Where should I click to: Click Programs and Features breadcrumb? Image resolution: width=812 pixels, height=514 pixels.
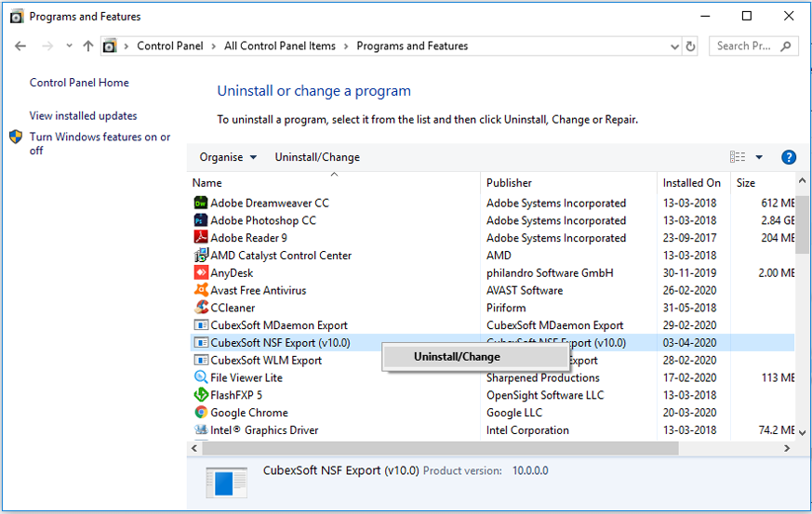[412, 46]
